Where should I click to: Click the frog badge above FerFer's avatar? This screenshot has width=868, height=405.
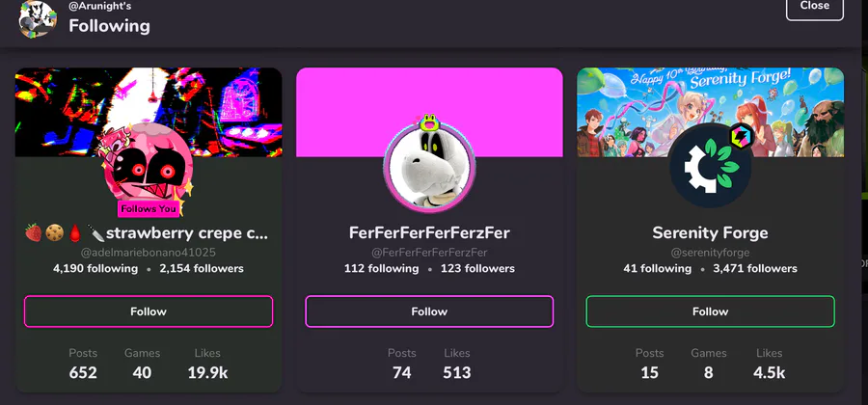pos(428,122)
